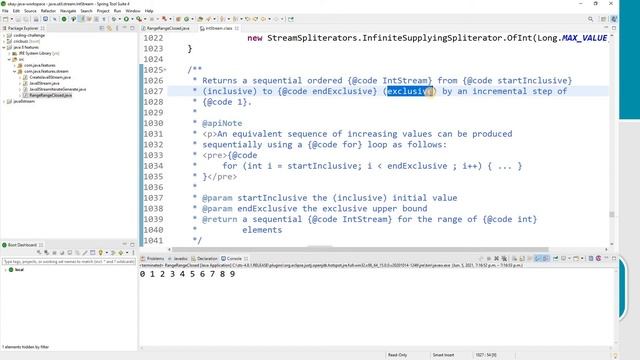
Task: Click the lightbulb icon in Boot Dashboard toolbar
Action: coord(100,253)
